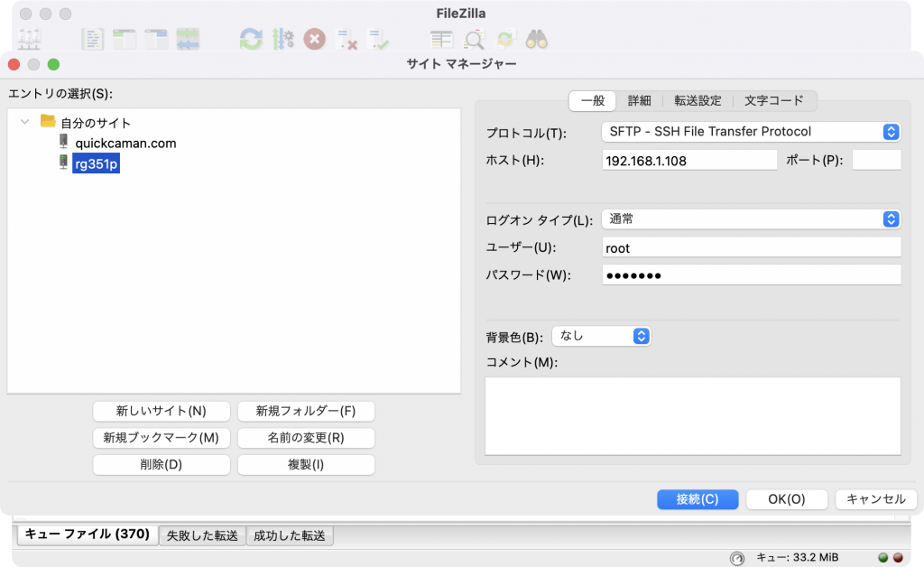Screen dimensions: 924x567
Task: Close the サイト マネージャー dialog with red button
Action: 14,64
